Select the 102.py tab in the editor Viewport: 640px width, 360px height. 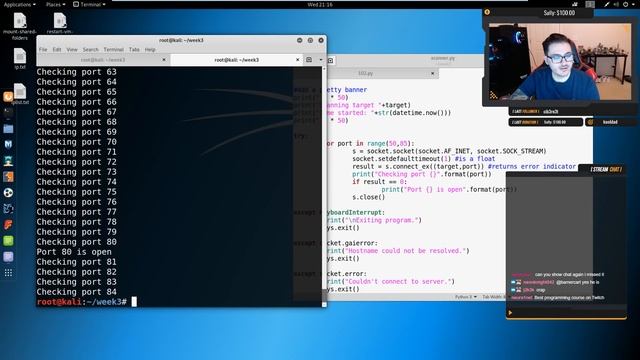coord(365,73)
